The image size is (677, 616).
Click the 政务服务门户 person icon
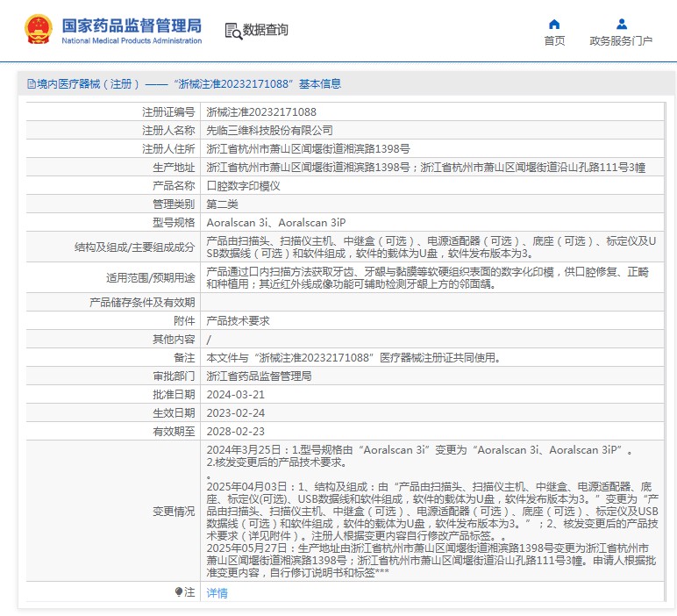(621, 24)
